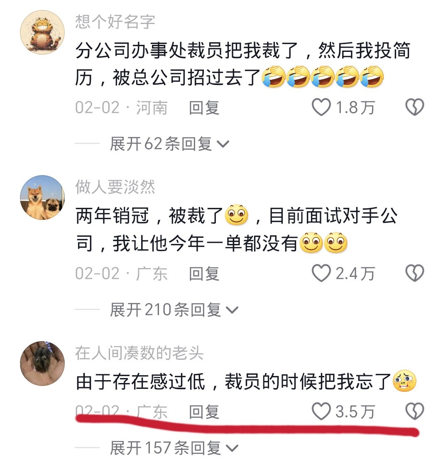
Task: Like the comment by 做人要淡然
Action: click(321, 273)
